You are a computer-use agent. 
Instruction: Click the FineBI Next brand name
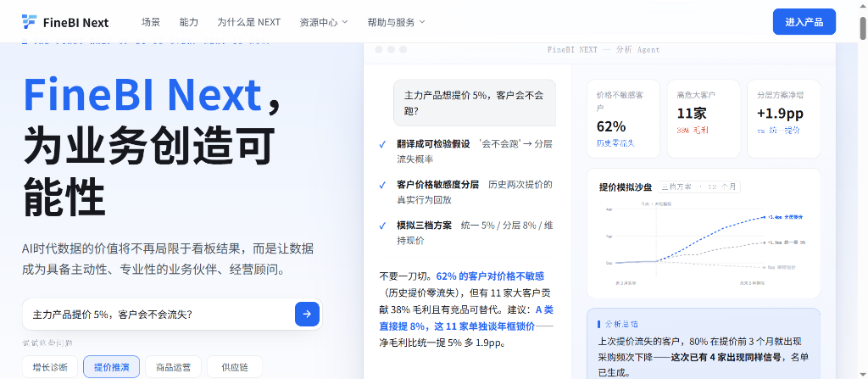coord(75,23)
